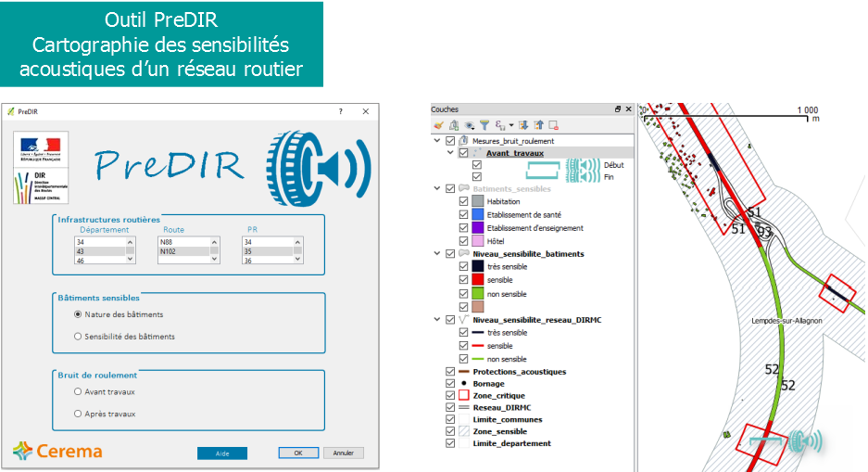Click the Etablissement de santé blue swatch
This screenshot has height=472, width=868.
click(478, 215)
